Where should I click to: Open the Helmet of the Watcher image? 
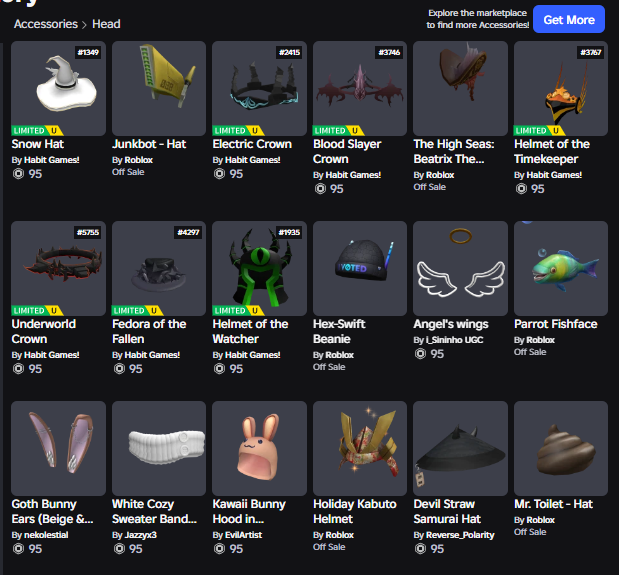(x=259, y=268)
